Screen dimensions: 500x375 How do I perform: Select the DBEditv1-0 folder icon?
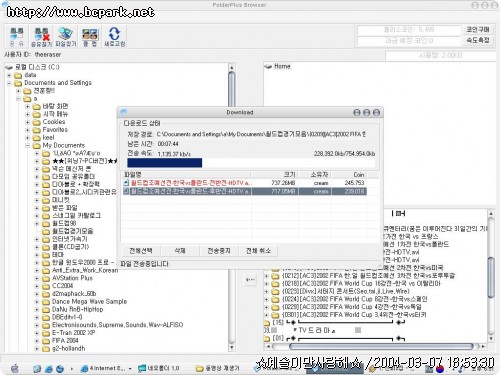(x=46, y=317)
